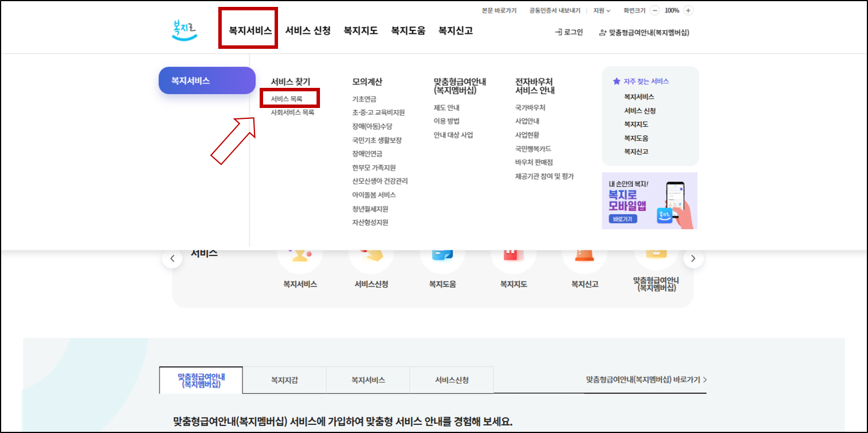
Task: Select 국민기초 생활보장 item
Action: pos(377,140)
